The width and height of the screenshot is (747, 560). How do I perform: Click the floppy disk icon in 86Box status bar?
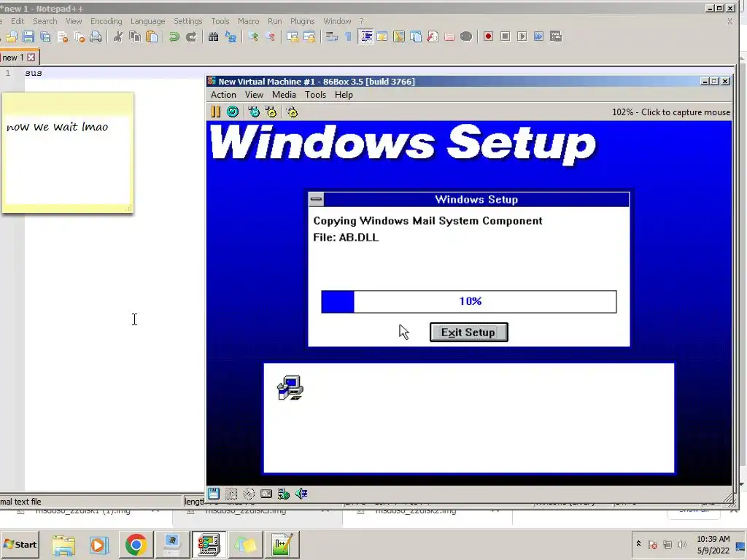[x=214, y=494]
